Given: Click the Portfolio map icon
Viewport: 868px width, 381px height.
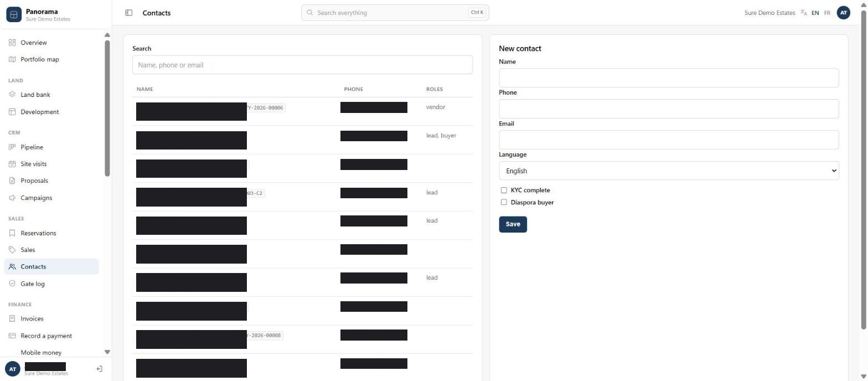Looking at the screenshot, I should [12, 59].
